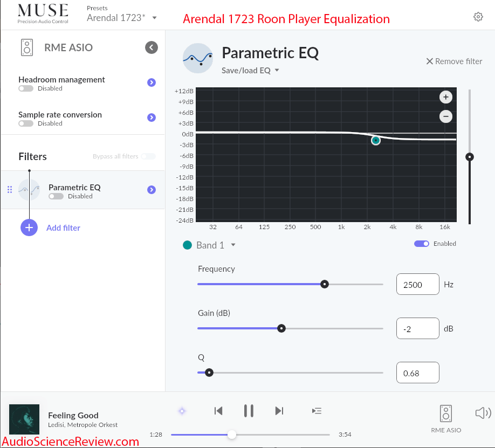Open the Presets dropdown arrow
The width and height of the screenshot is (495, 448).
(154, 18)
